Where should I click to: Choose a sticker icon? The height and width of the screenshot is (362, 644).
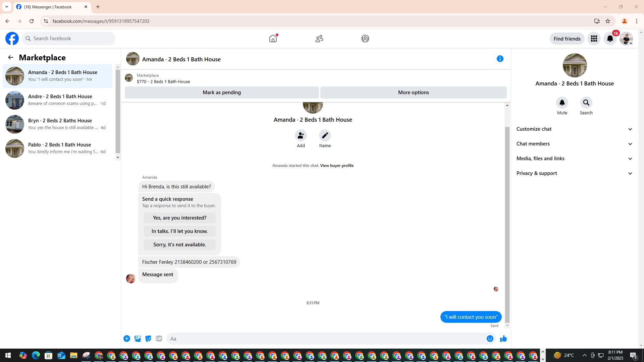pos(148,339)
